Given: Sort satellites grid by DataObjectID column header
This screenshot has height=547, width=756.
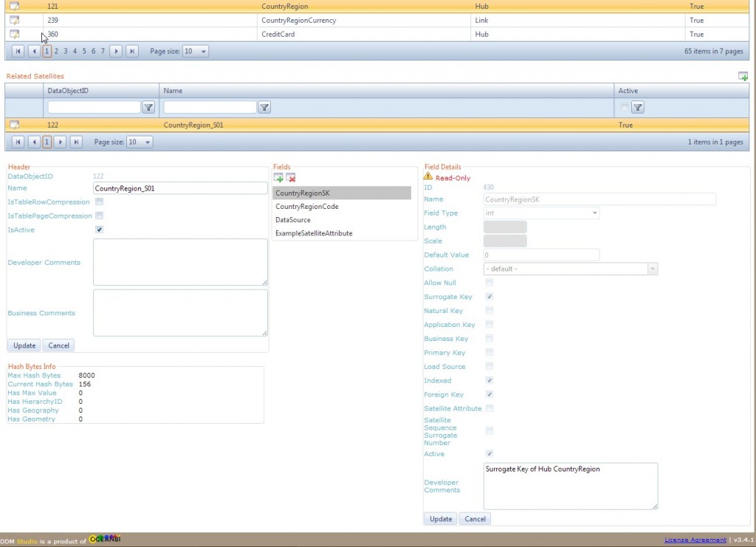Looking at the screenshot, I should click(x=68, y=91).
